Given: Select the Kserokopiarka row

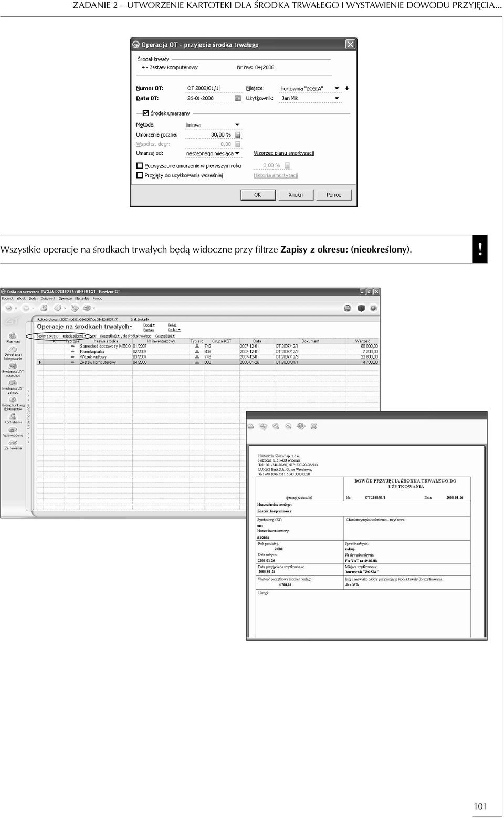Looking at the screenshot, I should click(208, 352).
